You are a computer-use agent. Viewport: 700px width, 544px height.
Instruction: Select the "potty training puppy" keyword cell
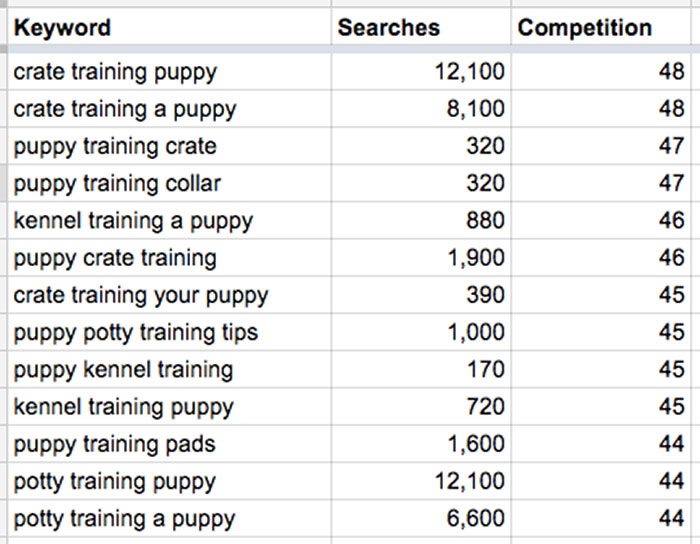tap(170, 482)
